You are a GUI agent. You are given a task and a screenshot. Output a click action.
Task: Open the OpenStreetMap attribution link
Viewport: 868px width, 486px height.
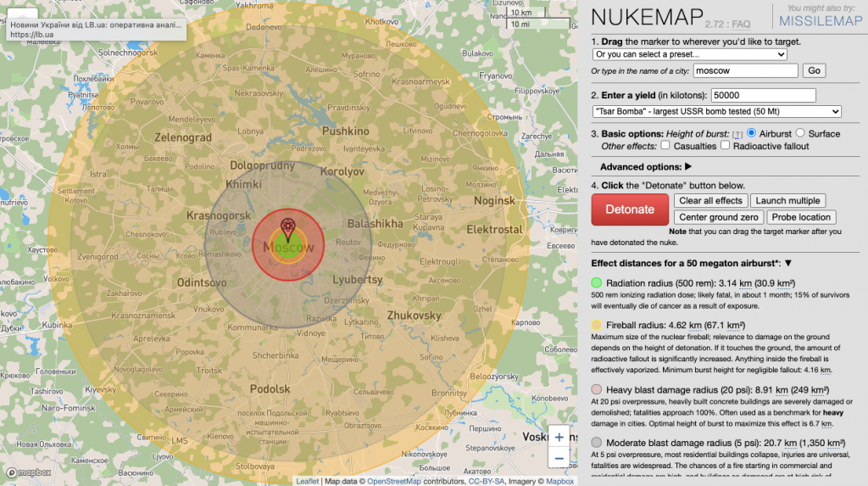tap(394, 481)
